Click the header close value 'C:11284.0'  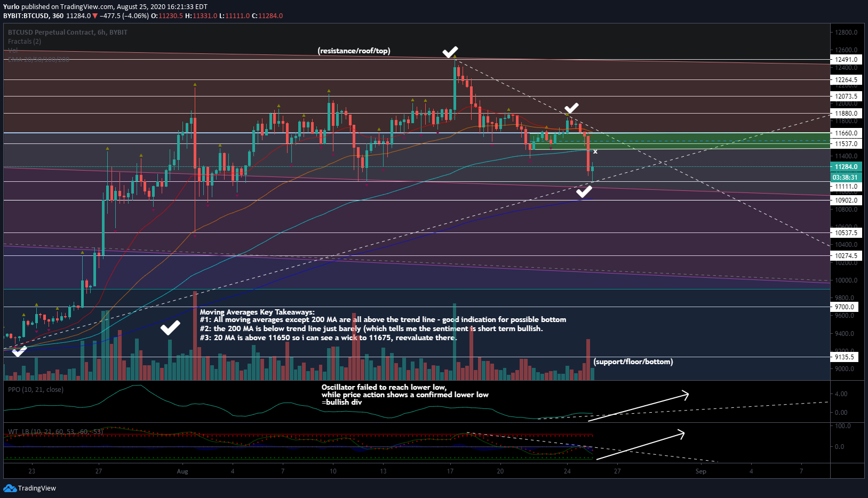(267, 16)
